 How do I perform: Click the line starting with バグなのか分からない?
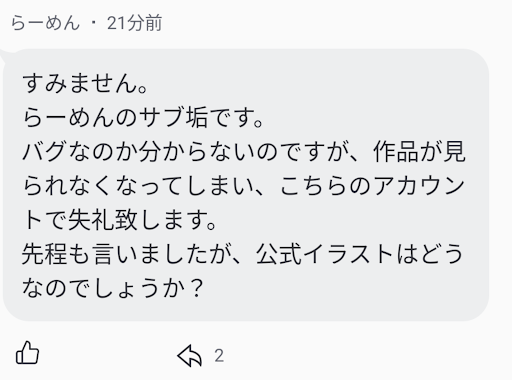(244, 152)
